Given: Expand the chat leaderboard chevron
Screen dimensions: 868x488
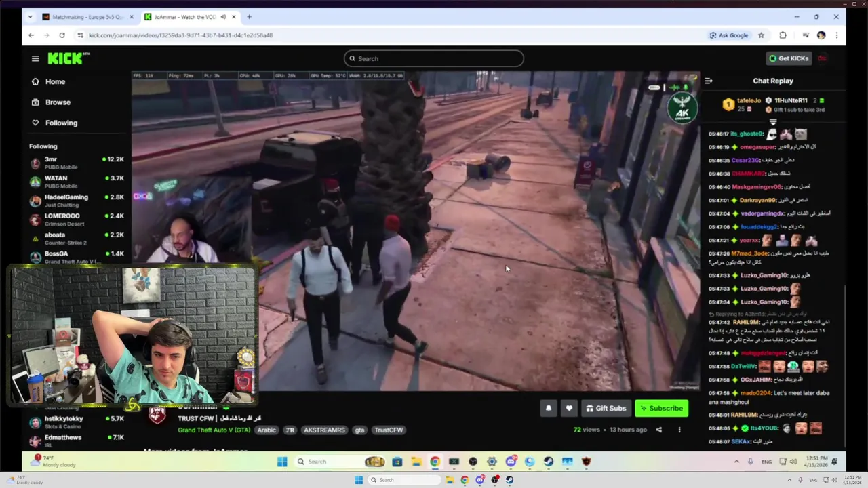Looking at the screenshot, I should (x=773, y=122).
